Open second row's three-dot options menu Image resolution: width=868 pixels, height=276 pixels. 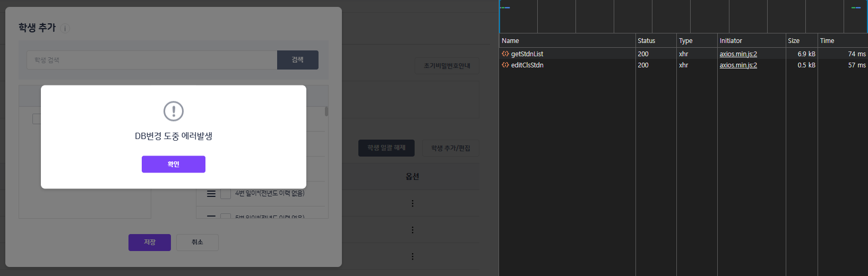tap(412, 230)
